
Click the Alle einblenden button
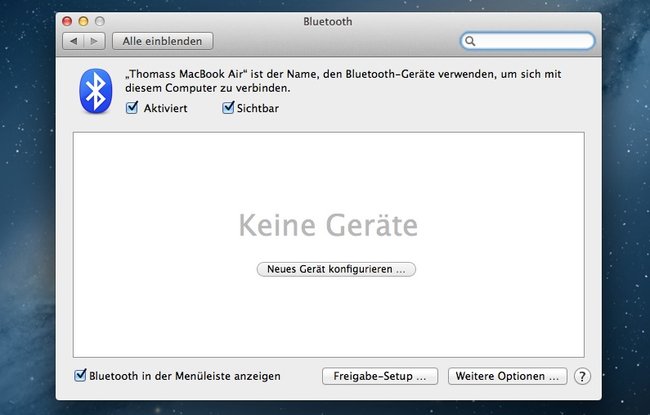point(162,41)
